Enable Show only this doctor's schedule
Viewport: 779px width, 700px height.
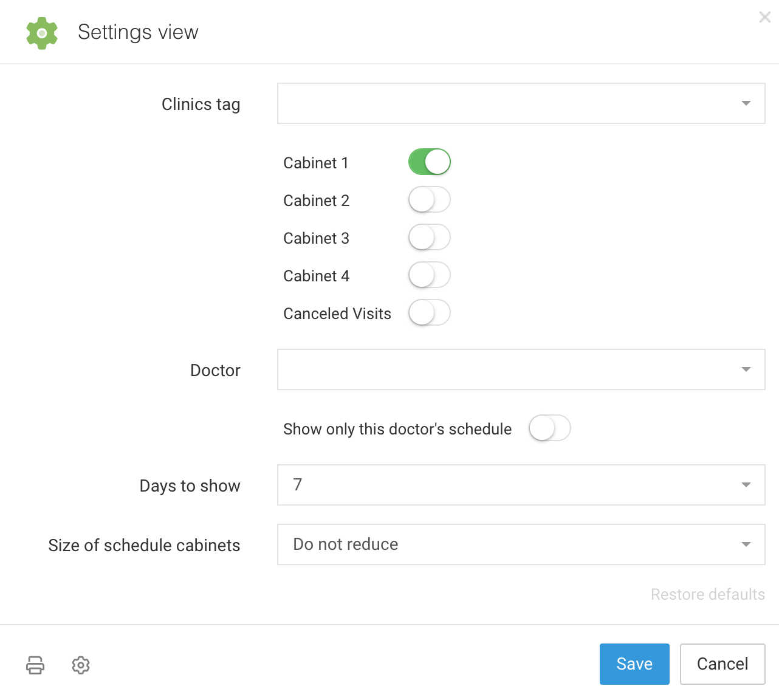click(x=550, y=428)
